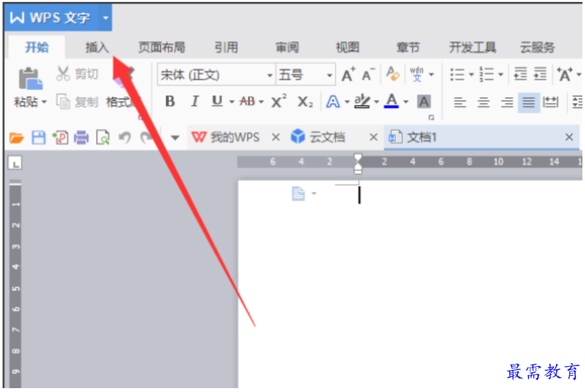This screenshot has height=392, width=585.
Task: Open quick access toolbar dropdown arrow
Action: point(175,138)
